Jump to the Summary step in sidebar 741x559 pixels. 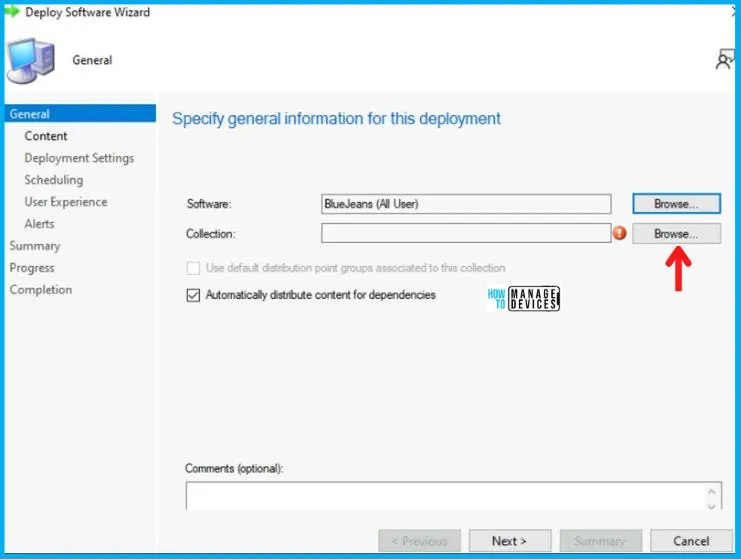(x=35, y=246)
